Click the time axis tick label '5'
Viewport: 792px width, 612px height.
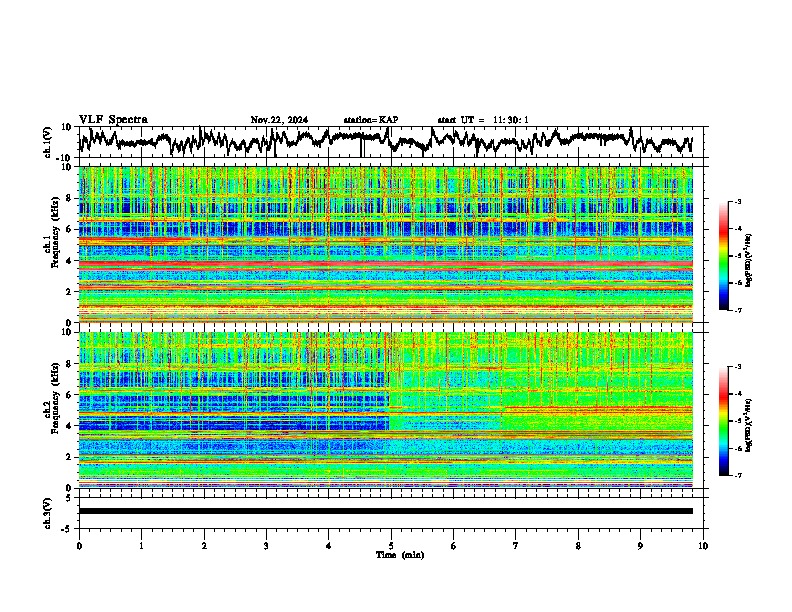[391, 545]
